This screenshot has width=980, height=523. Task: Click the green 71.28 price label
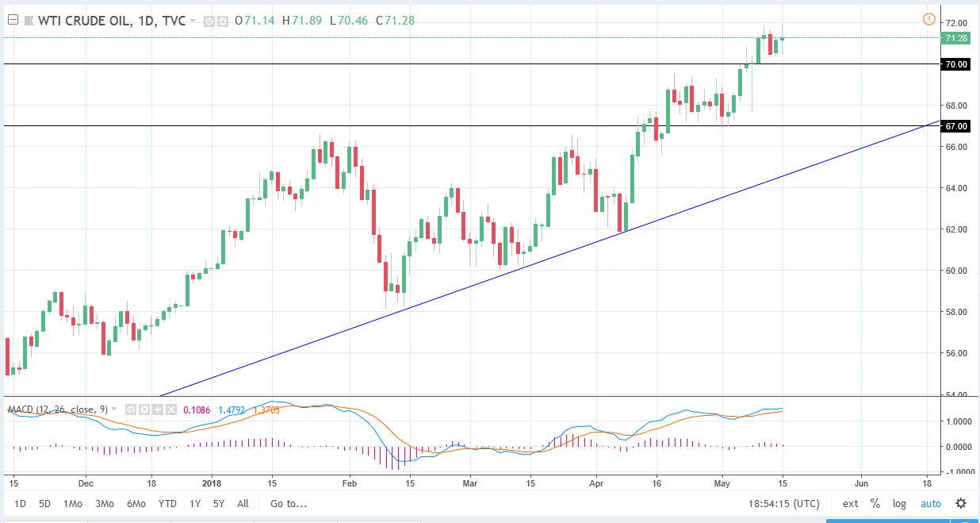[956, 37]
